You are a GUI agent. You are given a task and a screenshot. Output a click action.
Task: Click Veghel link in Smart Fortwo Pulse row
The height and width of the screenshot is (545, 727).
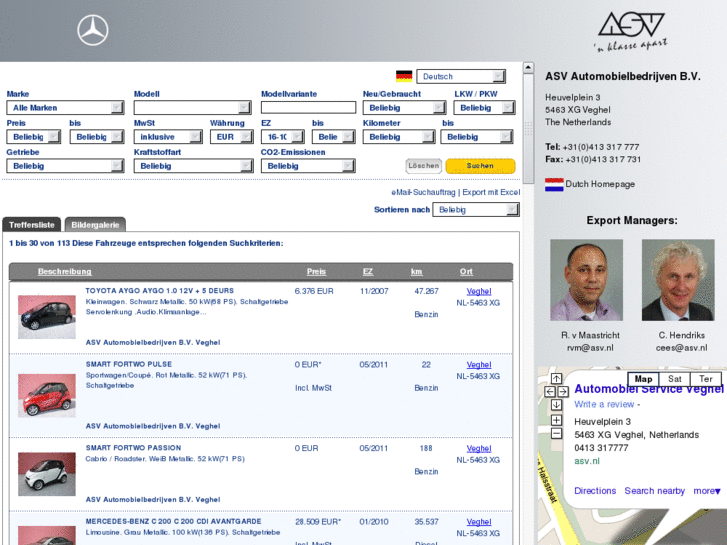click(479, 365)
